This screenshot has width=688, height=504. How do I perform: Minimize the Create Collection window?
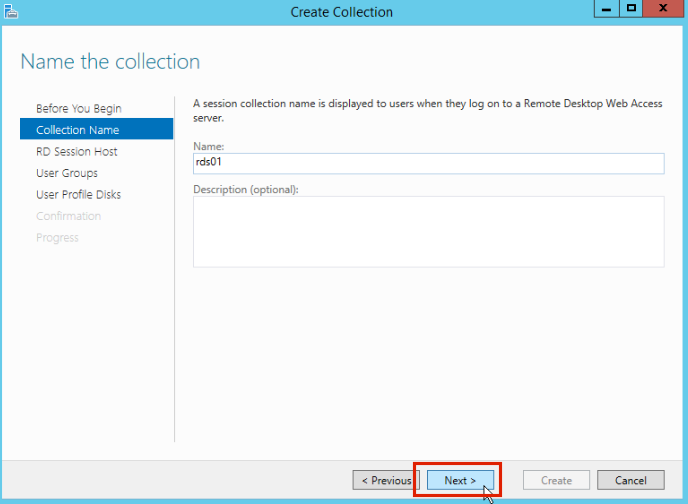607,9
